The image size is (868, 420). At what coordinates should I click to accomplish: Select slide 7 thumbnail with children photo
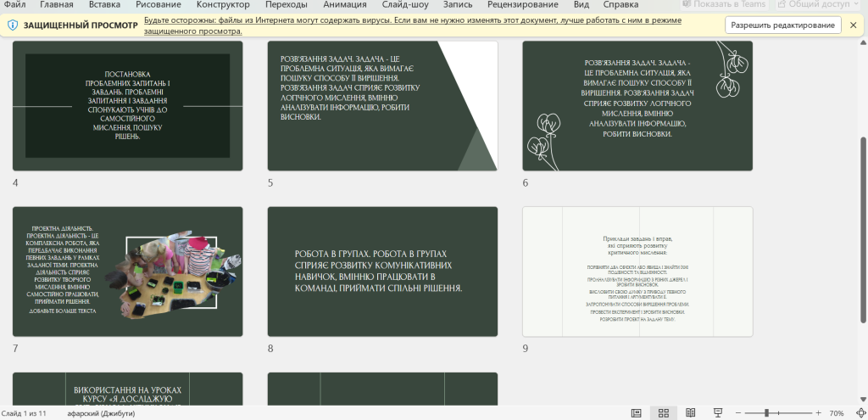(127, 272)
